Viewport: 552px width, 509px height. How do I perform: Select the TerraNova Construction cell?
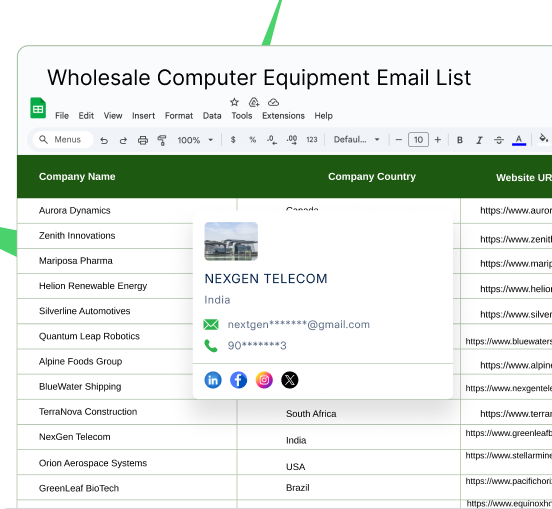(127, 412)
